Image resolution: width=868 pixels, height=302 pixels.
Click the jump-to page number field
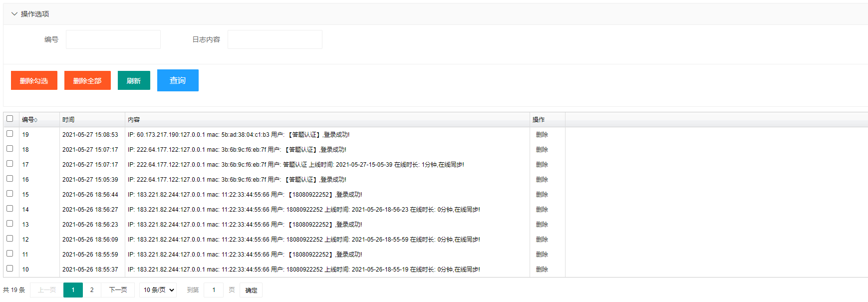point(214,290)
